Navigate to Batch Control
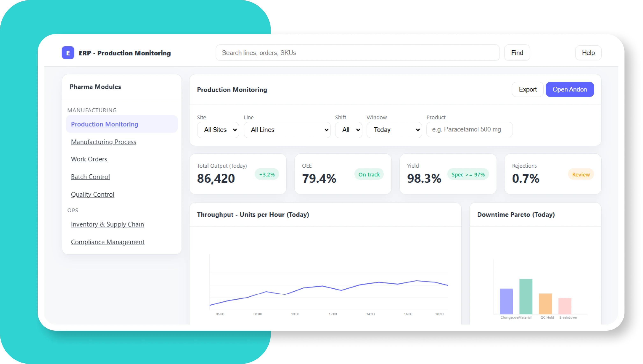643x364 pixels. 90,177
